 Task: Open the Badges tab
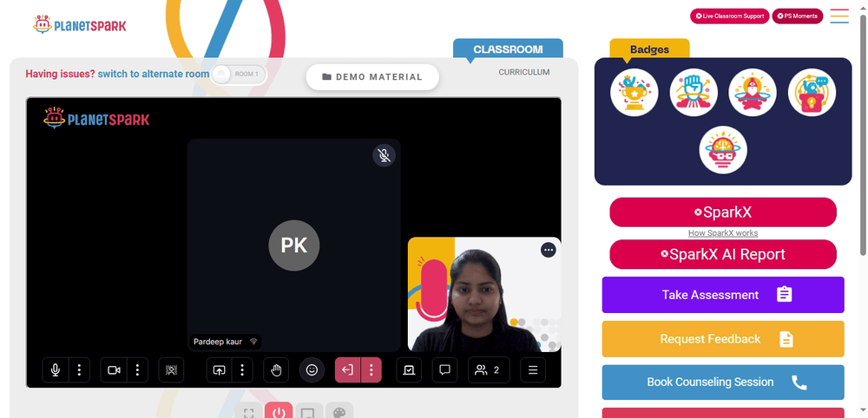[x=649, y=49]
